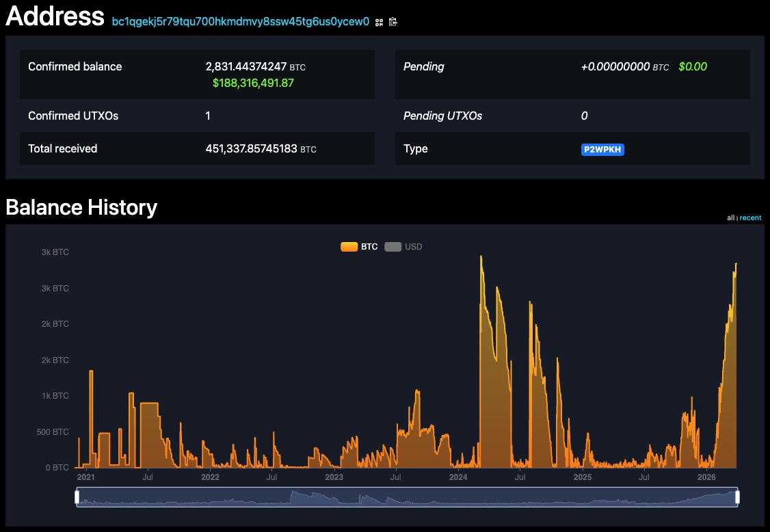Click the gray USD legend swatch
This screenshot has width=770, height=532.
click(x=393, y=247)
